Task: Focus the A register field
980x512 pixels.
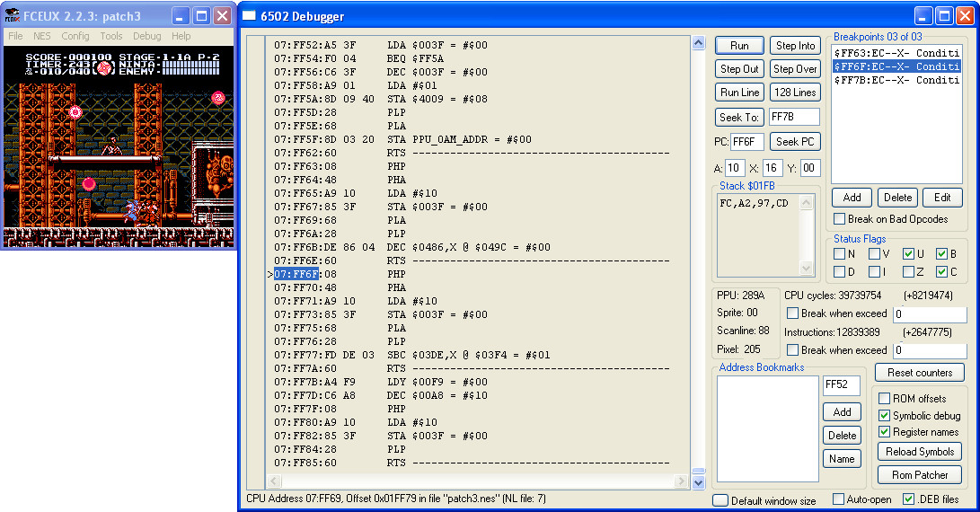Action: [x=735, y=168]
